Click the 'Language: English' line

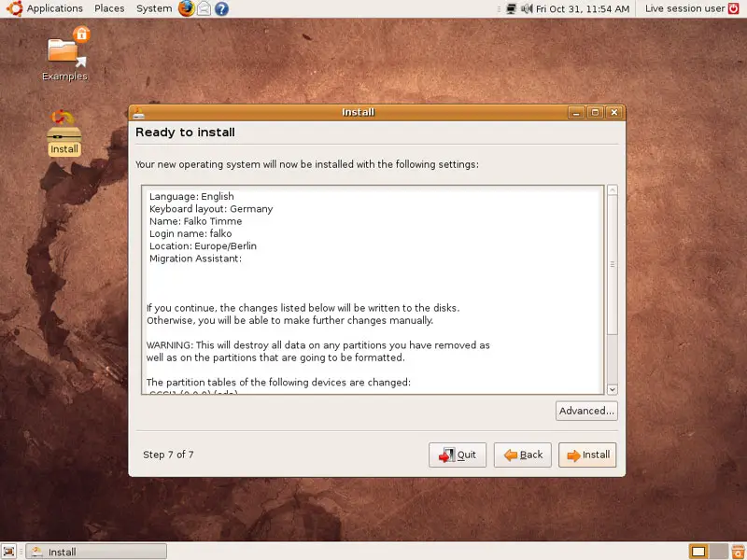(191, 196)
